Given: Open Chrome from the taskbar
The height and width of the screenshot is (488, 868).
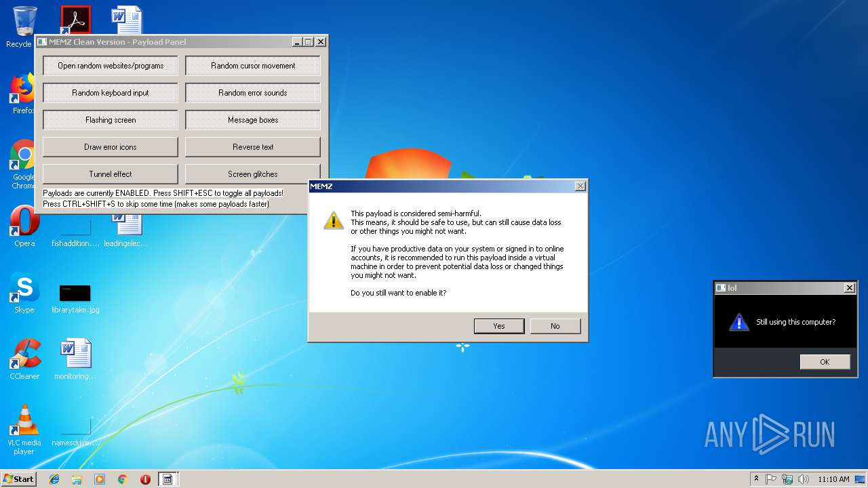Looking at the screenshot, I should [123, 479].
